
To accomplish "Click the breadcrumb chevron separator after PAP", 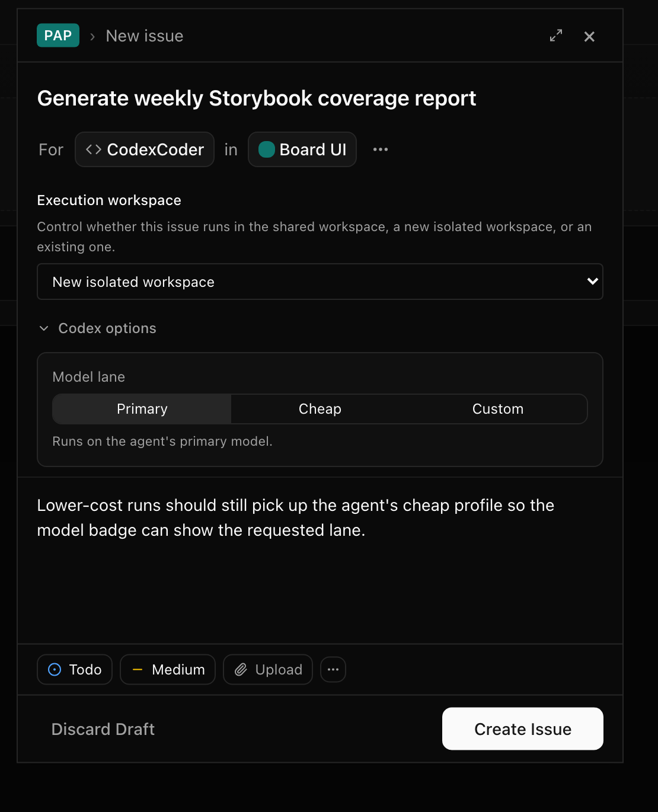I will pyautogui.click(x=92, y=37).
